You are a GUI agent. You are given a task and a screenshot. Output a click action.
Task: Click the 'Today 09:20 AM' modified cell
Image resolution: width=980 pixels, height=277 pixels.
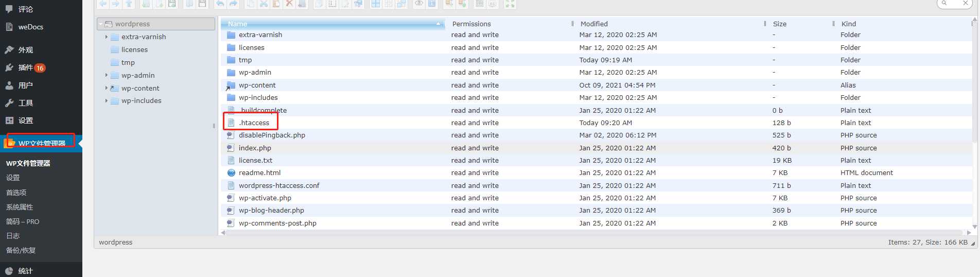pos(605,123)
